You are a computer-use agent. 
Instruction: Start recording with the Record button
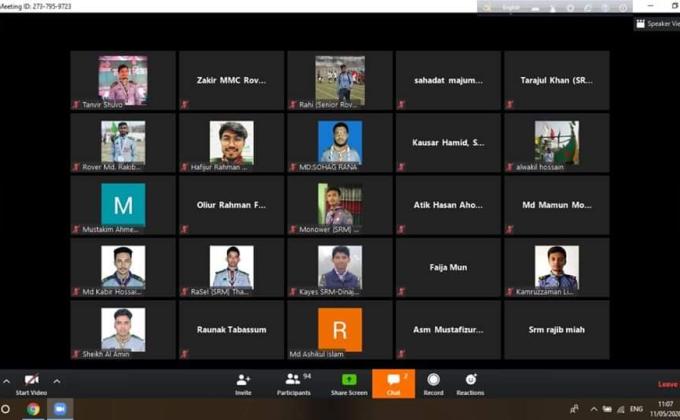tap(433, 383)
